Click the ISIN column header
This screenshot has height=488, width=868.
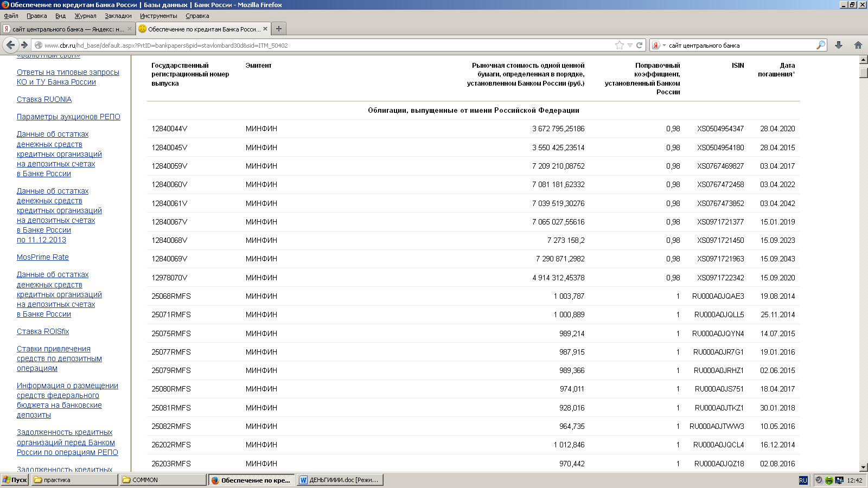coord(738,65)
